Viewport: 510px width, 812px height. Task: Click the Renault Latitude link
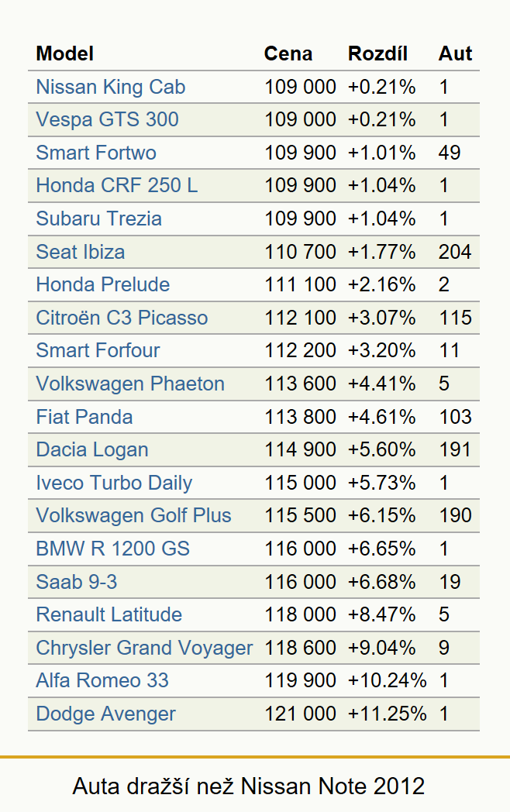[x=109, y=614]
